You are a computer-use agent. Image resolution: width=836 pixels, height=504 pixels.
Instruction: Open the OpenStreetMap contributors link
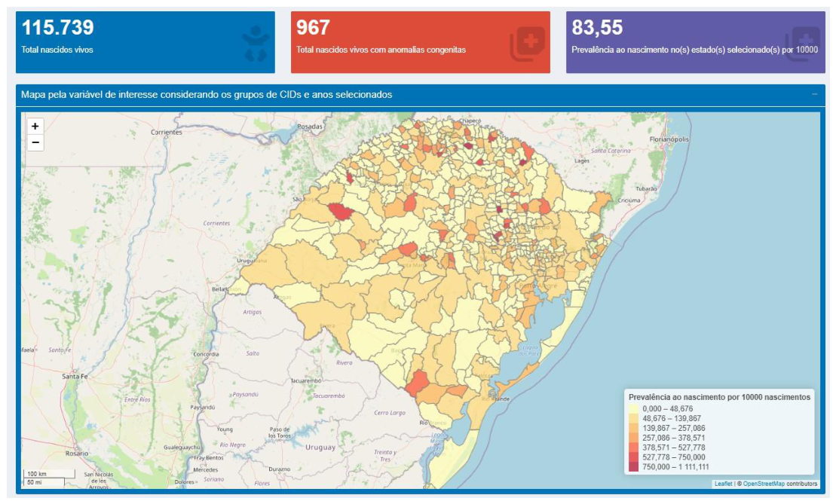tap(764, 484)
